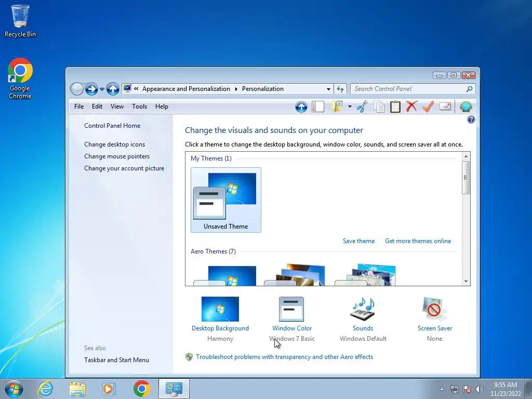Open Change your account picture link

(124, 168)
